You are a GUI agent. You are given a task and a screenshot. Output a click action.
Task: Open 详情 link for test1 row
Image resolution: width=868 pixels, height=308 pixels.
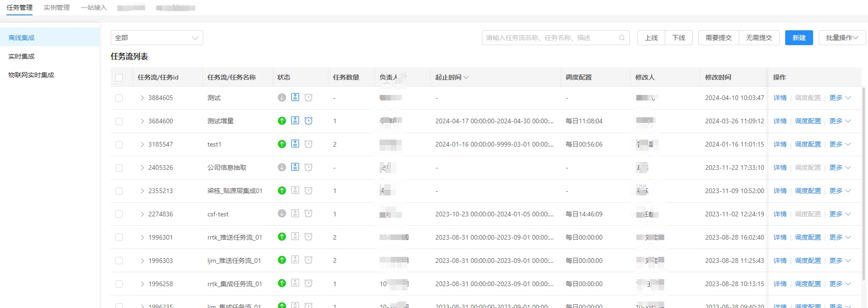coord(780,145)
